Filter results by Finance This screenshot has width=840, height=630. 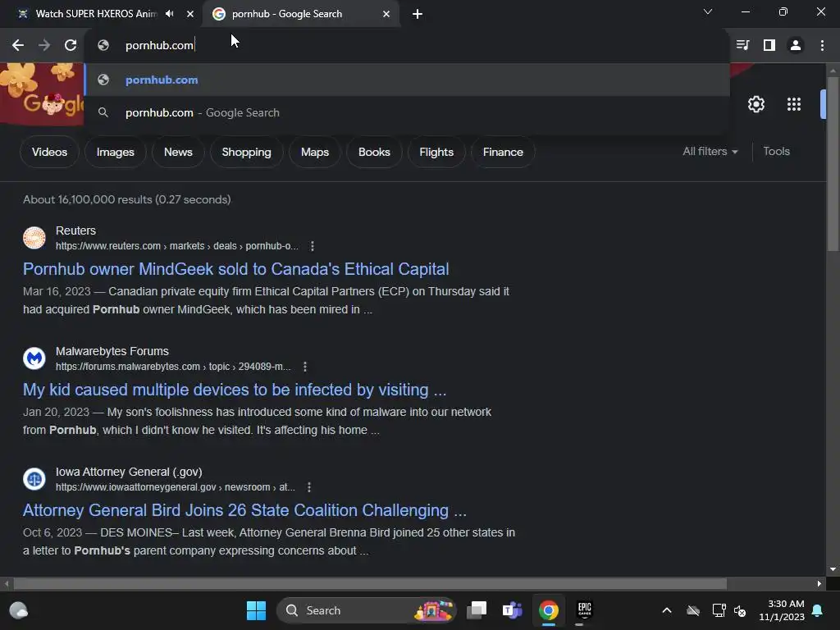pyautogui.click(x=503, y=152)
